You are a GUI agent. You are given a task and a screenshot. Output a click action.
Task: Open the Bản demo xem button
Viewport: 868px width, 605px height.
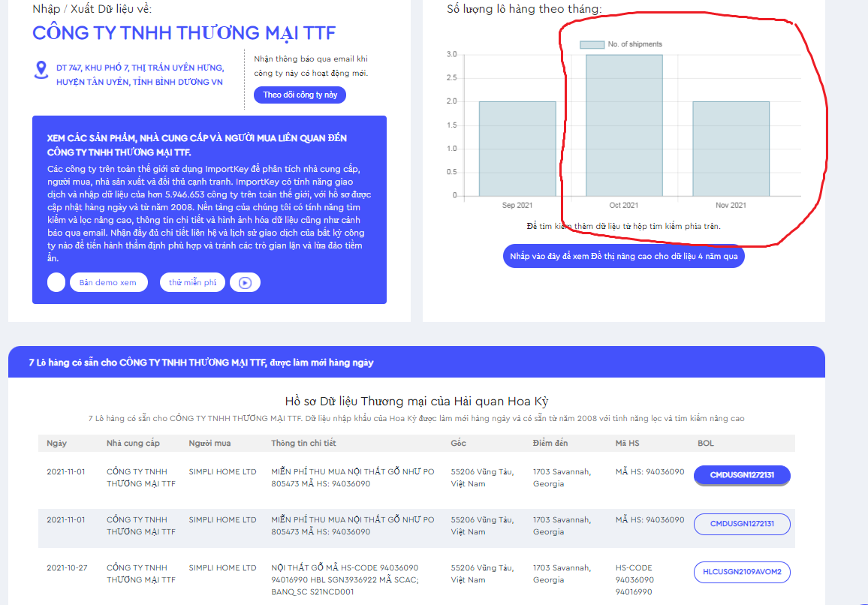tap(108, 282)
